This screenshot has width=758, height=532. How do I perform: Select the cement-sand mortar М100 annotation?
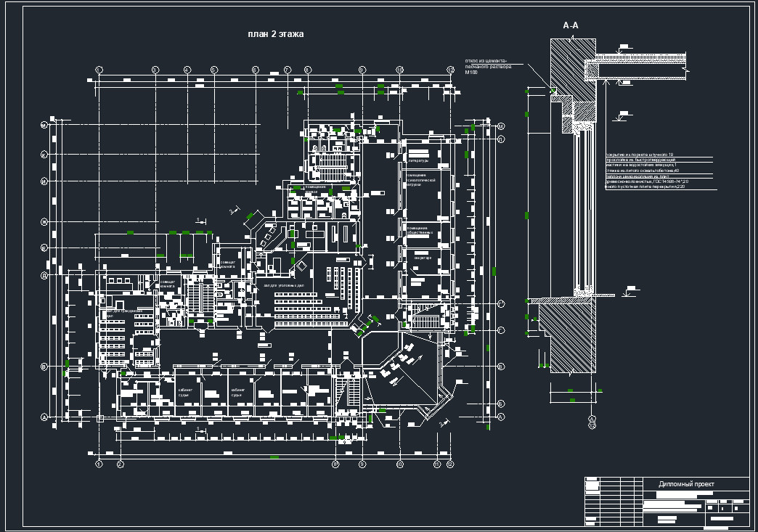(x=488, y=67)
